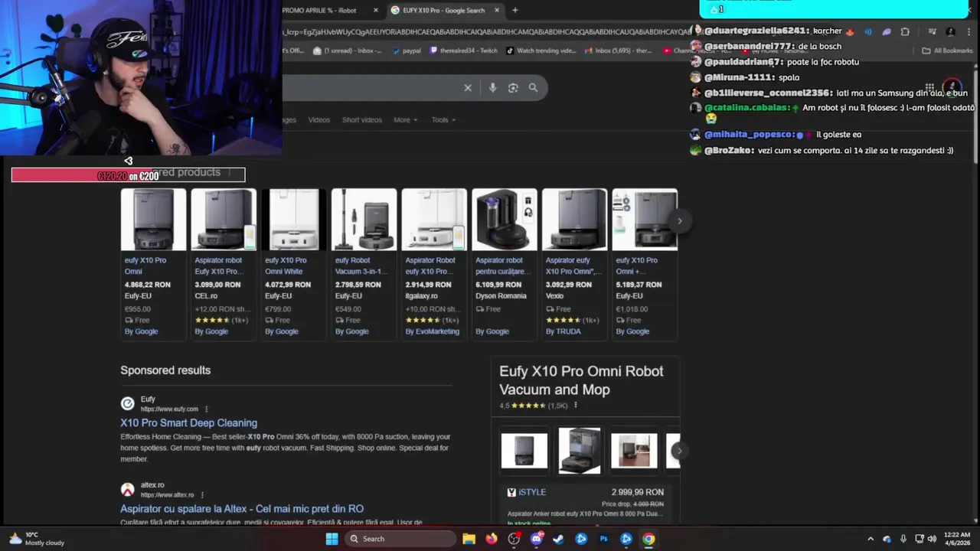Viewport: 980px width, 551px height.
Task: Open Google apps grid
Action: [929, 87]
